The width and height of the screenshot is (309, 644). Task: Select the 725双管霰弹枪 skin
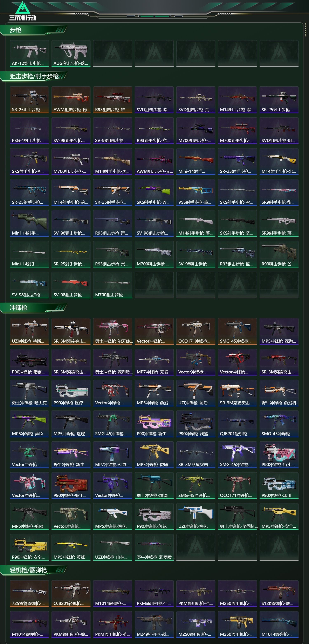29,594
